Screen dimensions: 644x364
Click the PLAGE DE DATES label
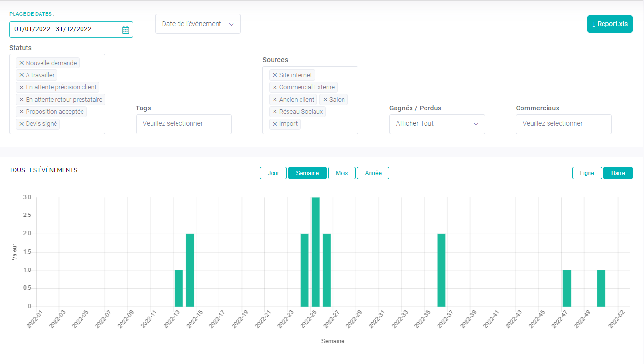(x=32, y=14)
